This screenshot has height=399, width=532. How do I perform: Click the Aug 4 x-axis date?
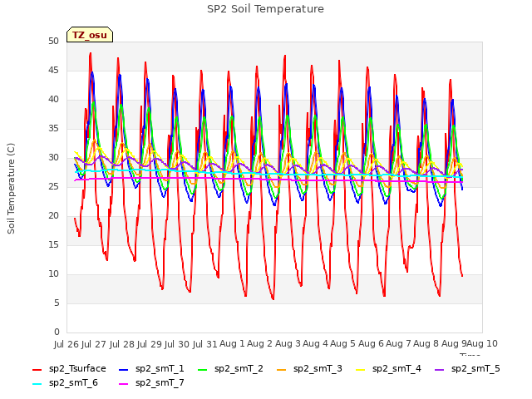(x=315, y=344)
